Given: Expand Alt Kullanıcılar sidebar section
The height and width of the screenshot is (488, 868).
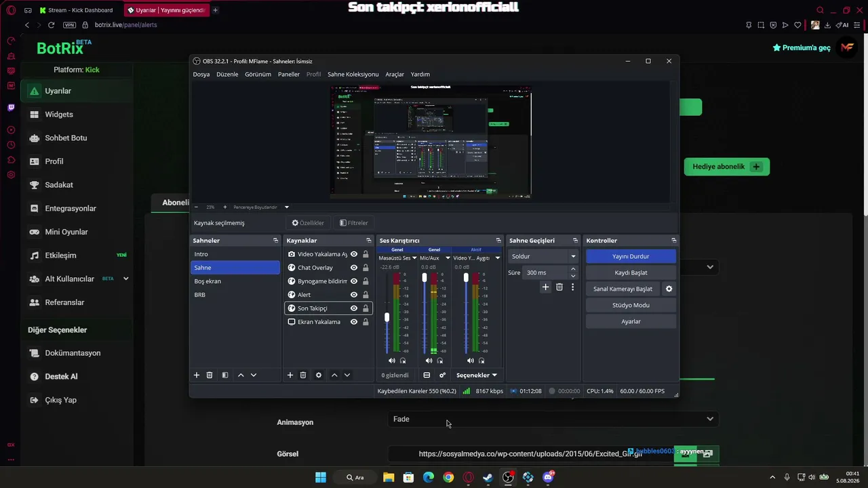Looking at the screenshot, I should [x=126, y=279].
